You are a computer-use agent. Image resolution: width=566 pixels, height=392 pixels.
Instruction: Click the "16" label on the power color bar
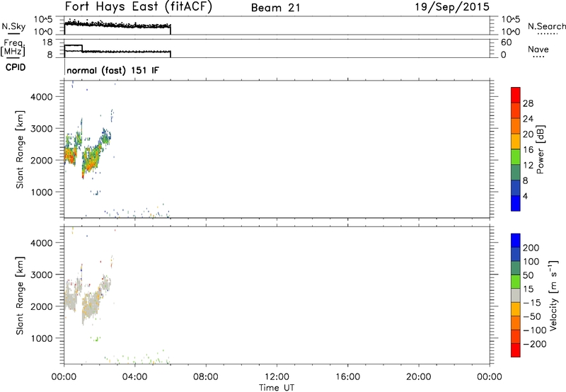528,150
